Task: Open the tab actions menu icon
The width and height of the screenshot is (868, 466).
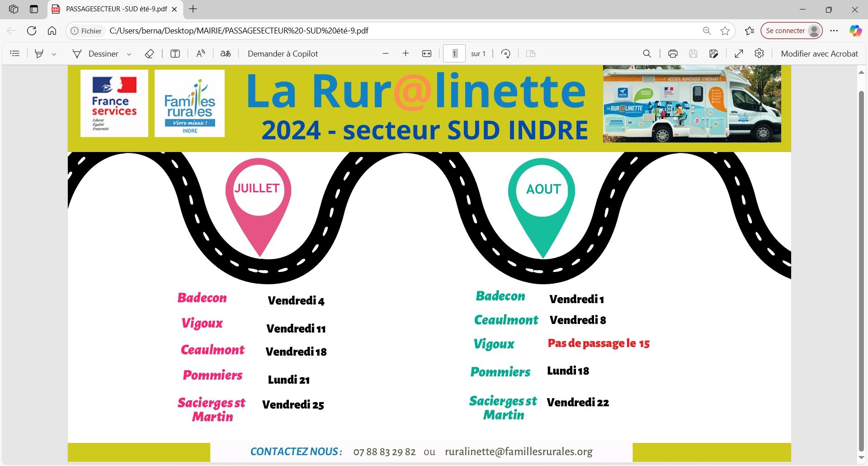Action: pos(34,9)
